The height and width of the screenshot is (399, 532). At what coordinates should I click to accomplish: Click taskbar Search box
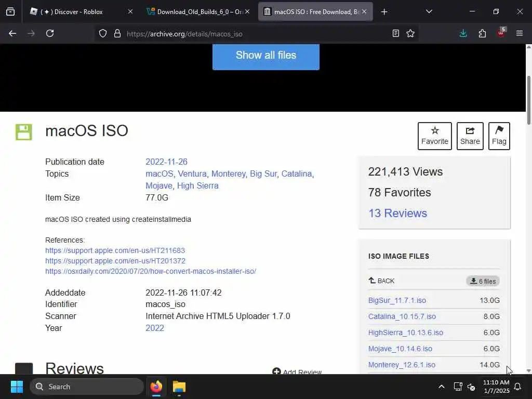point(87,387)
